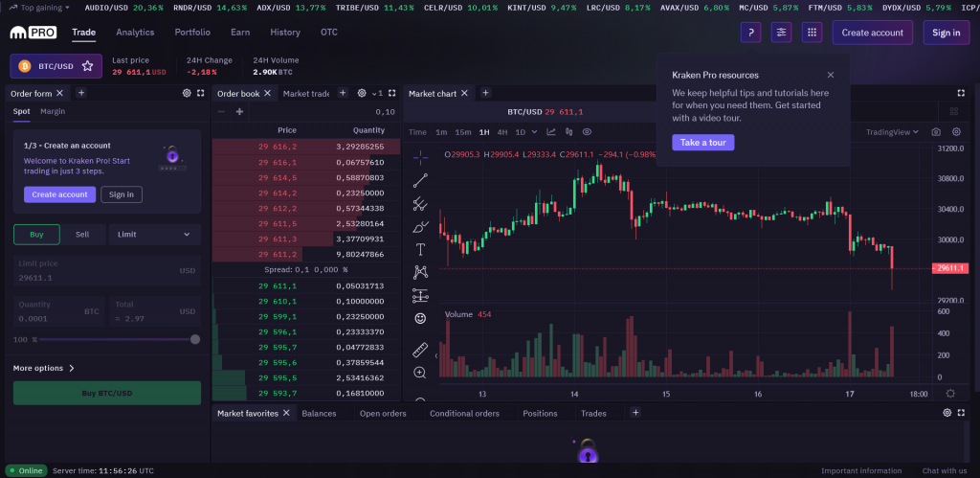
Task: Click the Buy BTC/USD button
Action: [107, 393]
